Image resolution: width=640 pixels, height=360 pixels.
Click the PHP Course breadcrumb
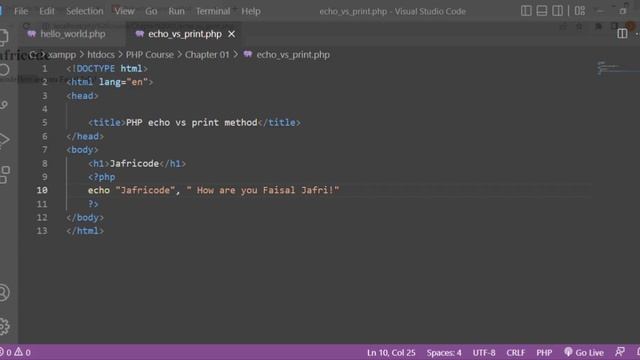[x=149, y=55]
